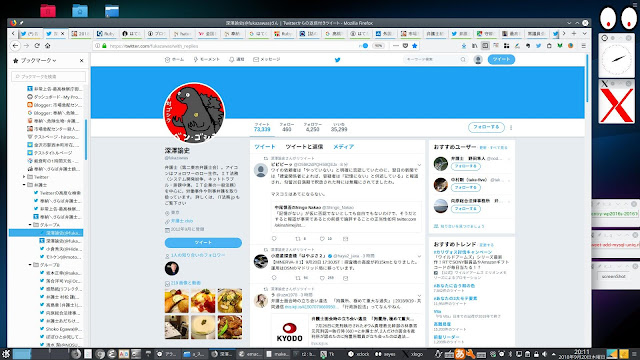Open the account avatar menu in header
The width and height of the screenshot is (640, 360).
tap(478, 60)
